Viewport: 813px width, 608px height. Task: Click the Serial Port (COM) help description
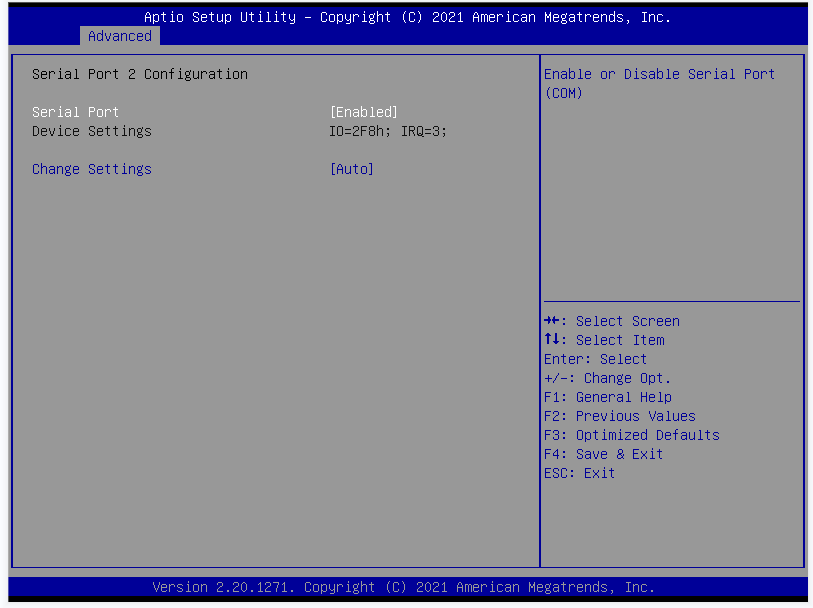click(659, 83)
